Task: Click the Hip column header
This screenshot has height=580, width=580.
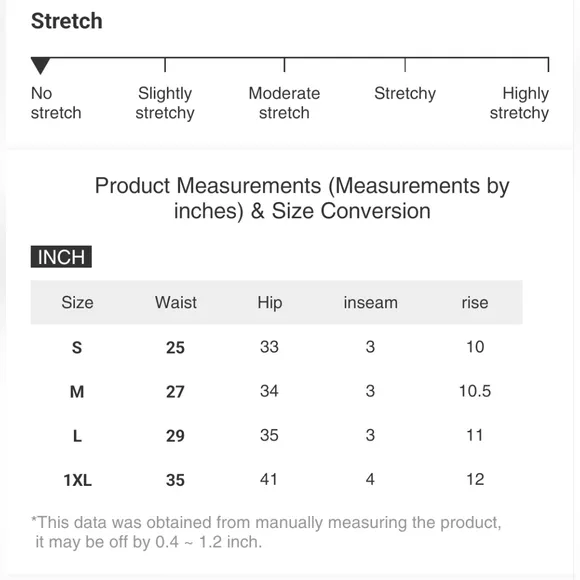Action: 270,303
